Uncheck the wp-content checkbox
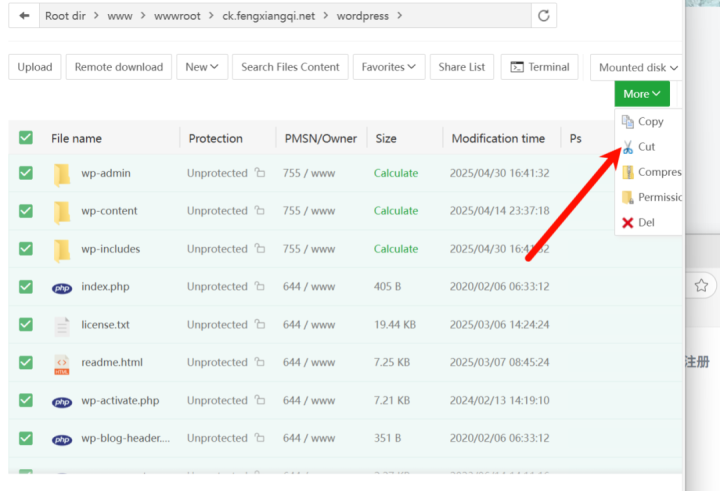Image resolution: width=720 pixels, height=491 pixels. [26, 211]
